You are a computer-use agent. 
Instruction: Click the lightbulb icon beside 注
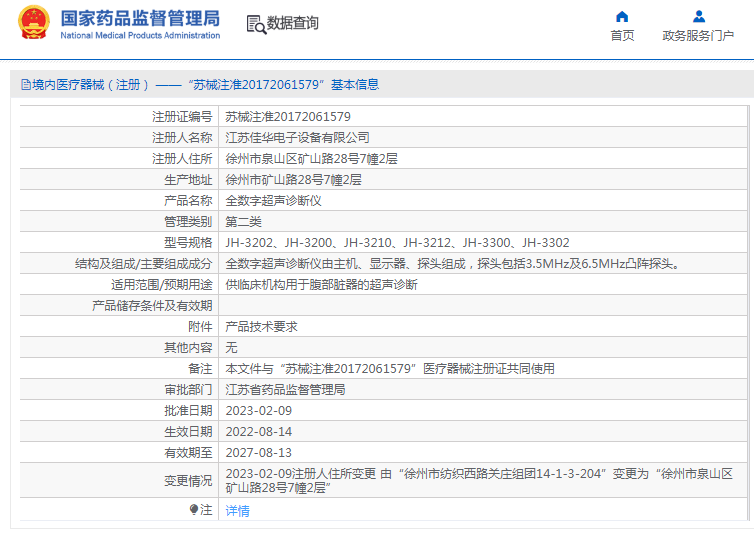click(x=194, y=510)
